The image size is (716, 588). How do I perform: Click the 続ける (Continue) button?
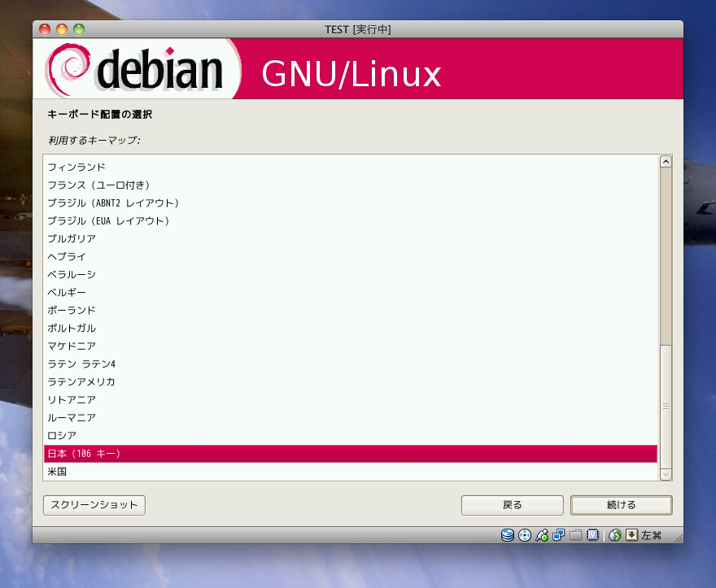coord(621,505)
